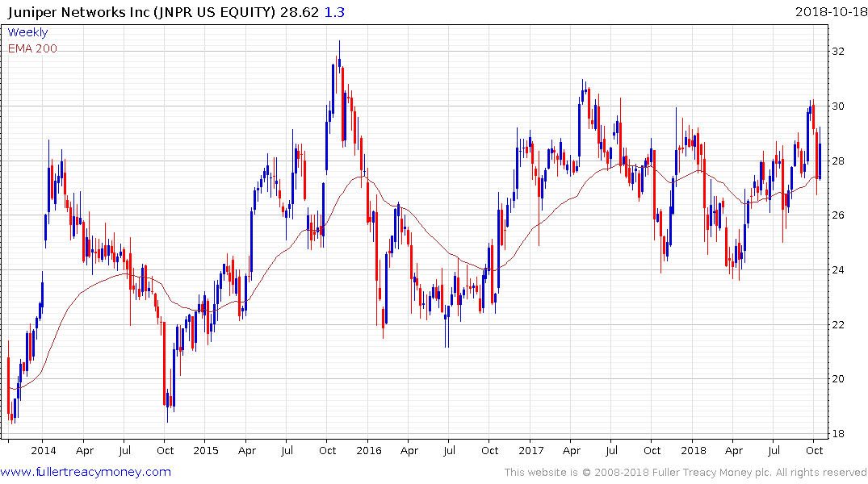
Task: Click the 28 price axis label
Action: coord(838,161)
